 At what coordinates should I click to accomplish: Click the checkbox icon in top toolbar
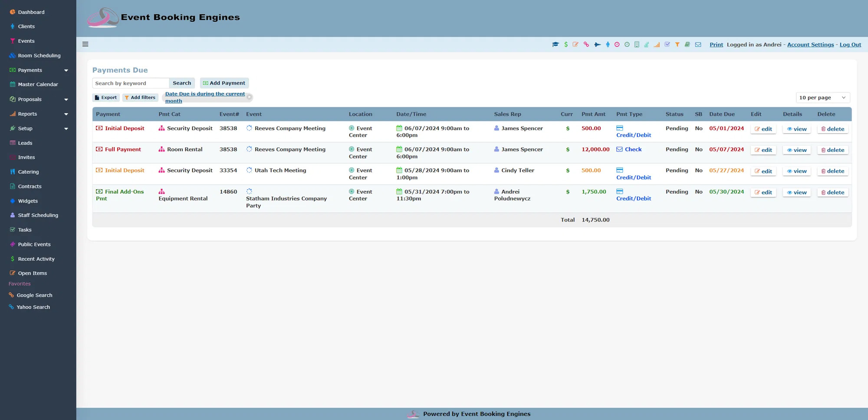[x=667, y=44]
